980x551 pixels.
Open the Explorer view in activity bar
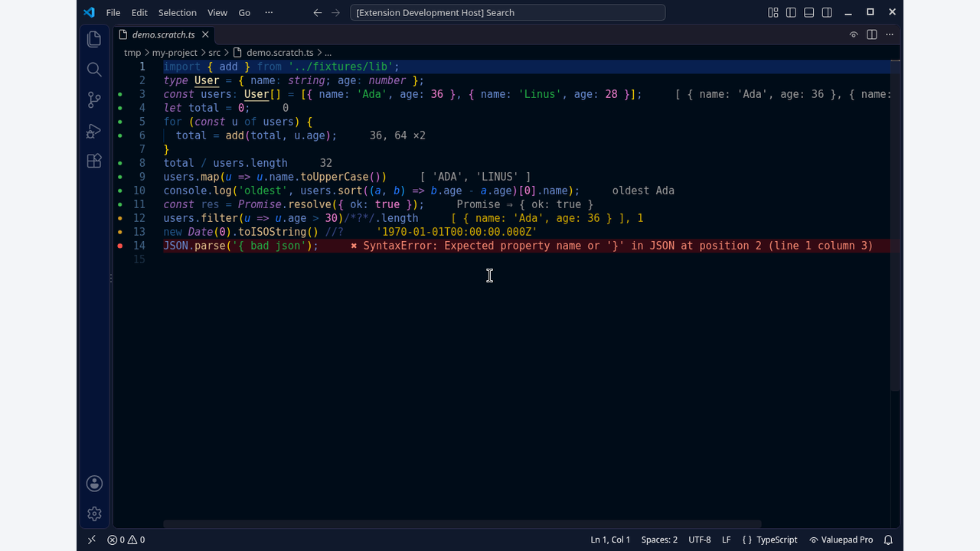(x=94, y=39)
